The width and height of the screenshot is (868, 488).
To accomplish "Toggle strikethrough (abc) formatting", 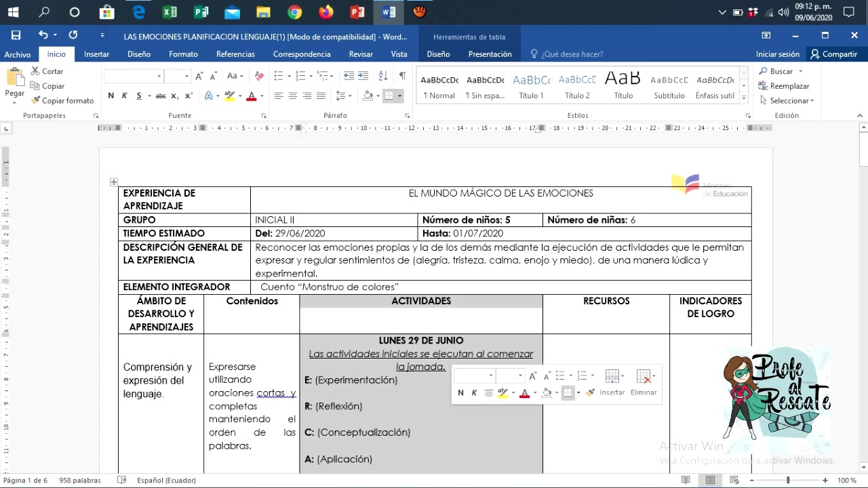I will 161,96.
